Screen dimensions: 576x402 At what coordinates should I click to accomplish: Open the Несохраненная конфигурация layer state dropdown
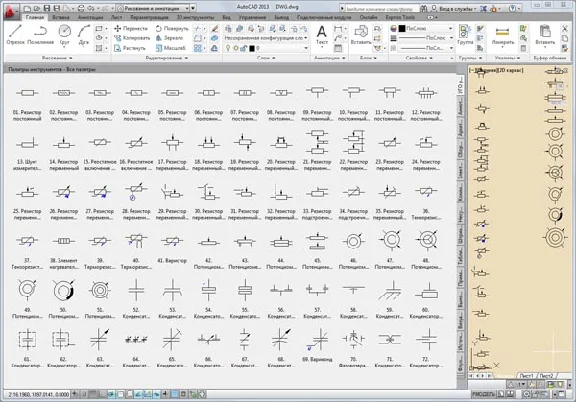pyautogui.click(x=266, y=38)
